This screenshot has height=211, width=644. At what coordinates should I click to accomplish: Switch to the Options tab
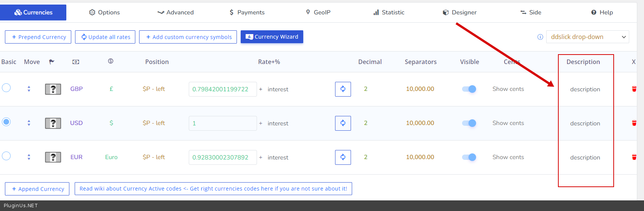[105, 13]
